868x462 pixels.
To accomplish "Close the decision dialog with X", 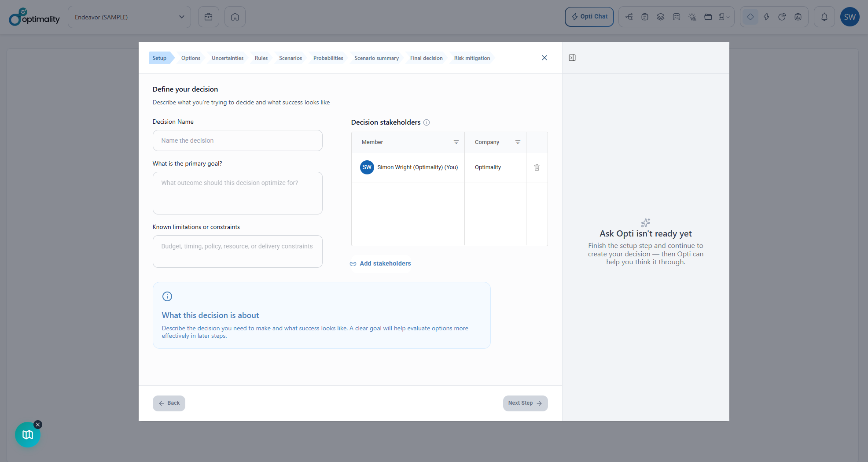I will (x=544, y=58).
